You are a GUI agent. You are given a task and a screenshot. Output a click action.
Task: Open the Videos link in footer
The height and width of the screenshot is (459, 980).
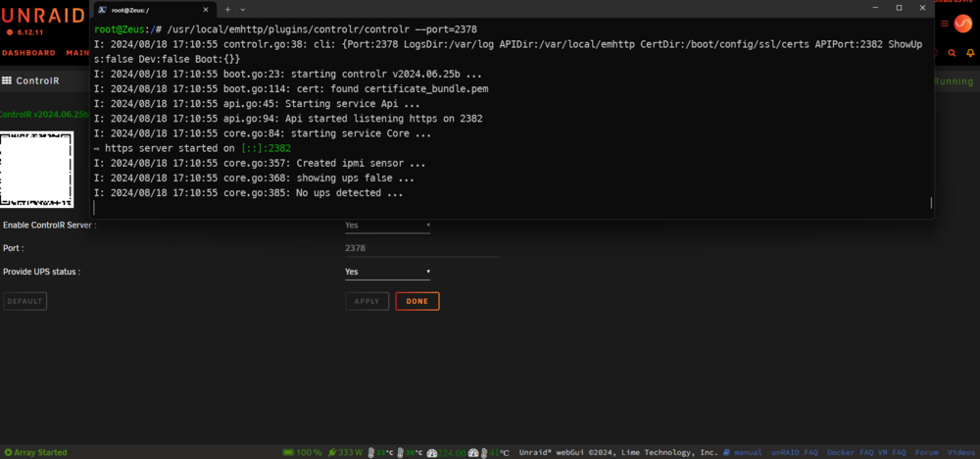(961, 452)
